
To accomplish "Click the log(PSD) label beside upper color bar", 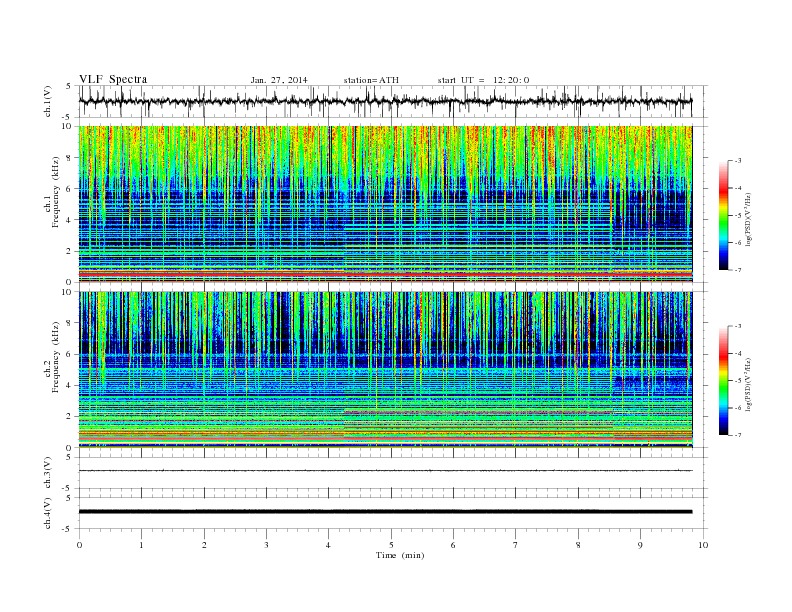I will [x=749, y=219].
